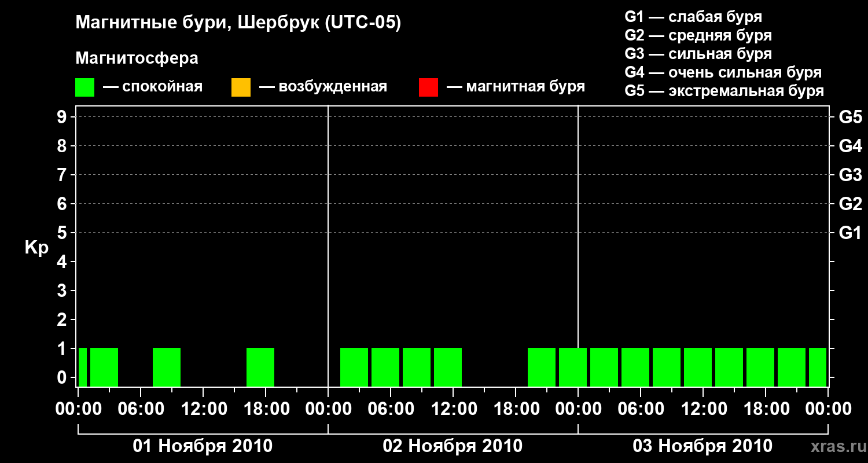
Task: Click the Магнитосфера heading
Action: (x=137, y=58)
